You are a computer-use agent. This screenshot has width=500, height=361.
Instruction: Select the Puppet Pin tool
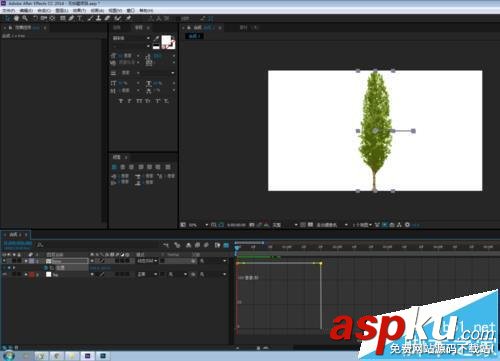coord(128,18)
